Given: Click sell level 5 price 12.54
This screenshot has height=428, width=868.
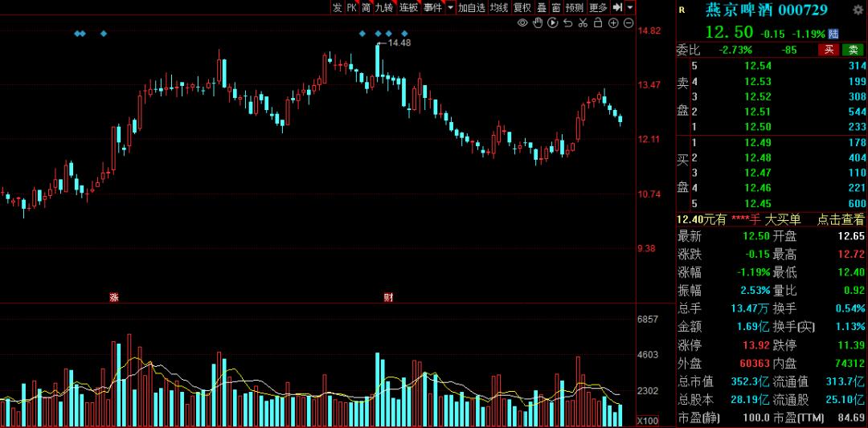Looking at the screenshot, I should pyautogui.click(x=757, y=67).
